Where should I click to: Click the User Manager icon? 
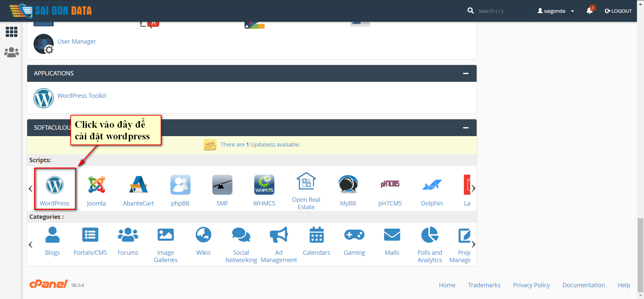pyautogui.click(x=44, y=44)
